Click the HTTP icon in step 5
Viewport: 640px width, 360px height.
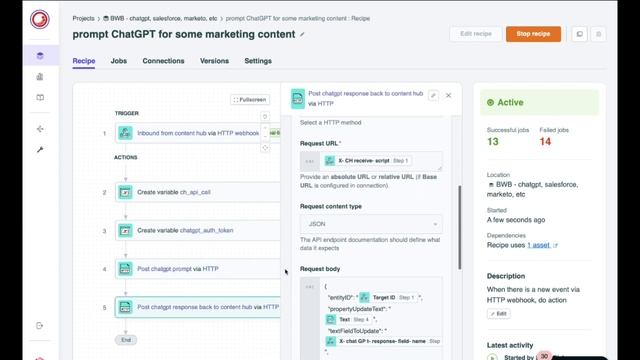(x=125, y=307)
